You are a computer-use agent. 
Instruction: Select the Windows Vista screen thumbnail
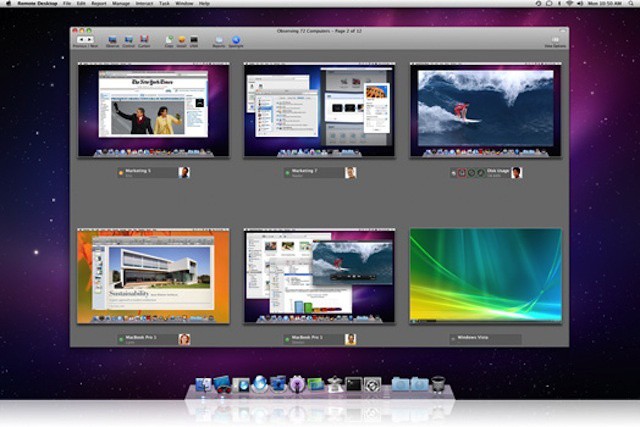(x=485, y=276)
